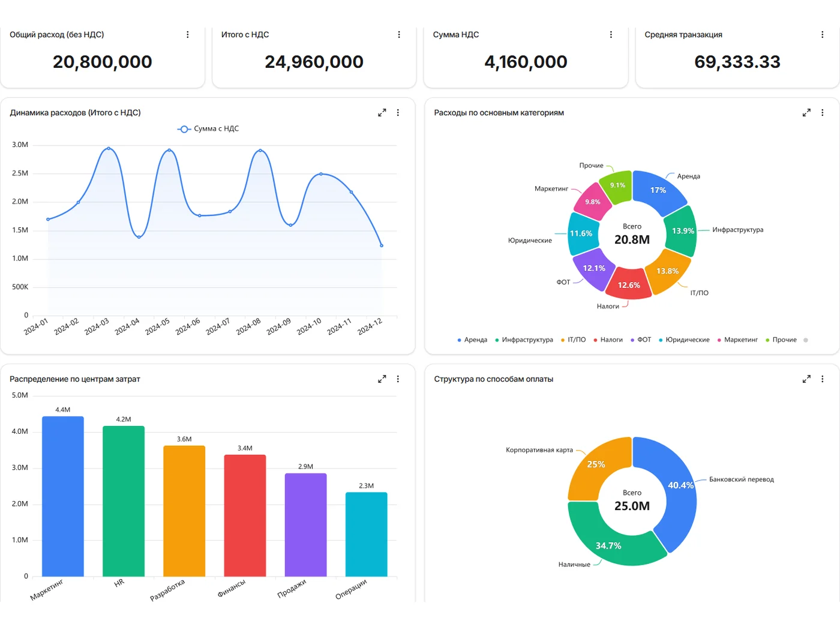840x630 pixels.
Task: Click the Наличные callout label
Action: click(x=574, y=565)
